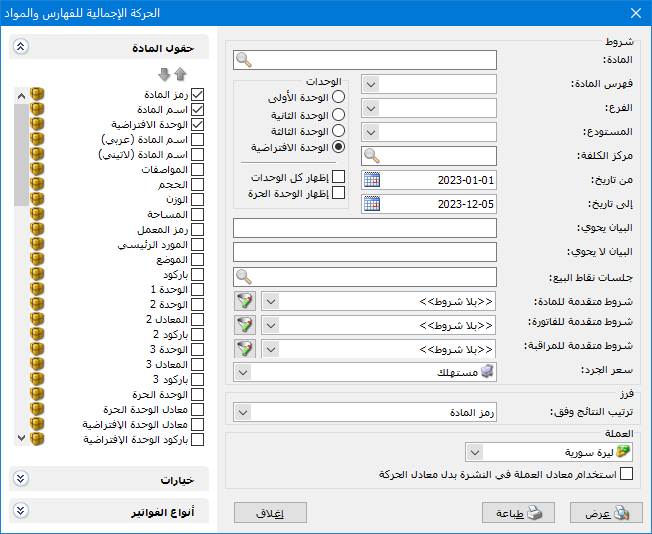This screenshot has width=652, height=534.
Task: Open ترتيب النتائج وفق dropdown
Action: tap(243, 413)
